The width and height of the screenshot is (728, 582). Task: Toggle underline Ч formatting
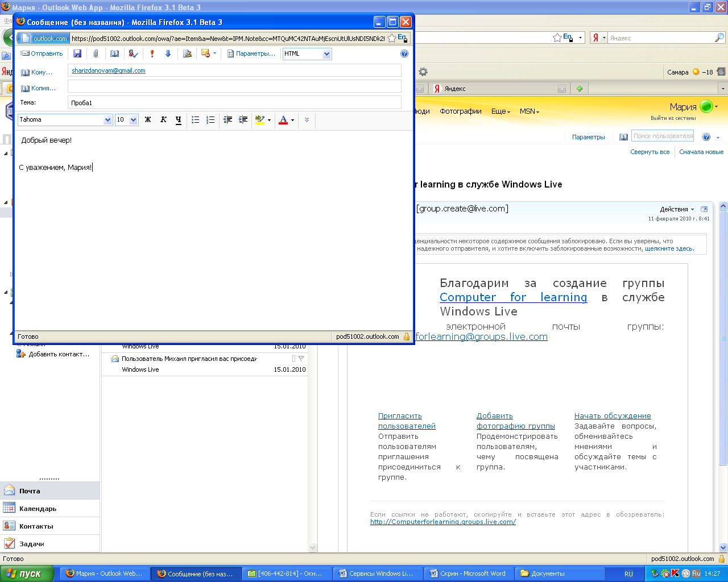[179, 119]
